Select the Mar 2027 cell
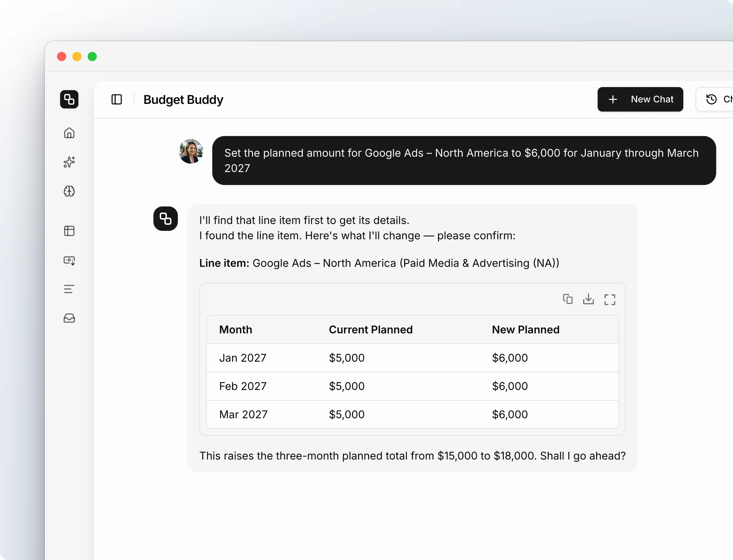 coord(243,414)
